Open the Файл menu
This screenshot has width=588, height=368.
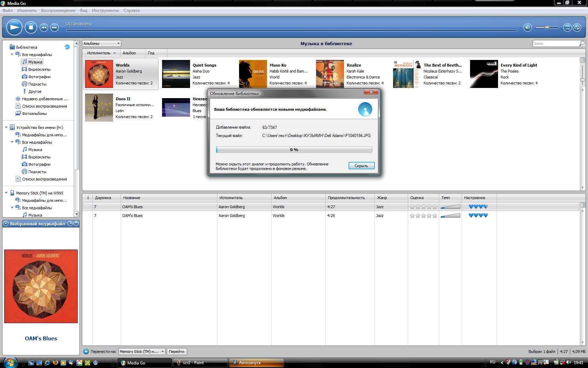tap(7, 11)
